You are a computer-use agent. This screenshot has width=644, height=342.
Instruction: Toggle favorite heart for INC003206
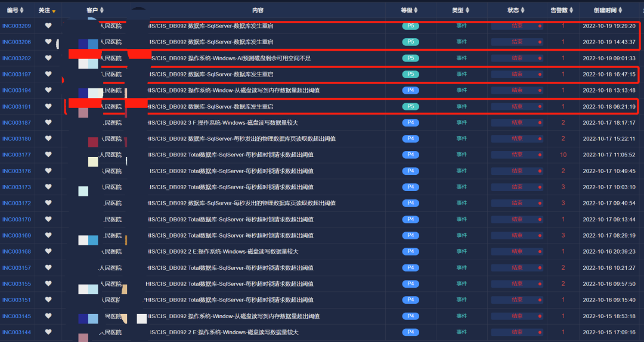coord(48,42)
